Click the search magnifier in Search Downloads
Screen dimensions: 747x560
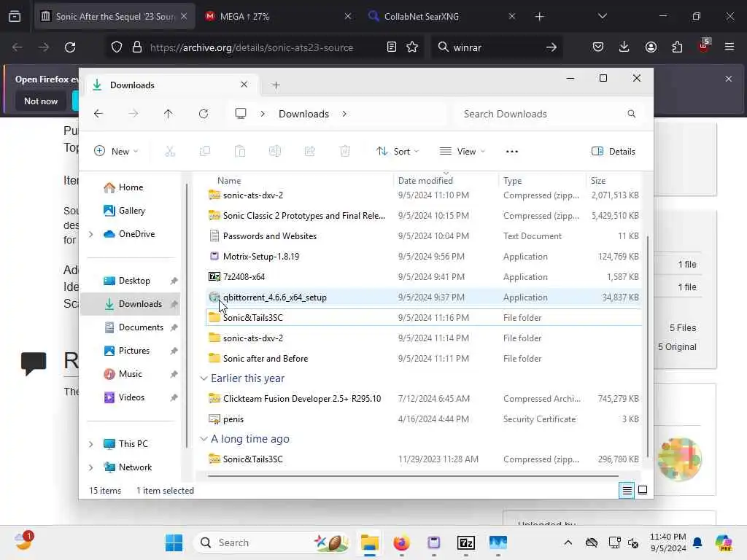coord(631,114)
